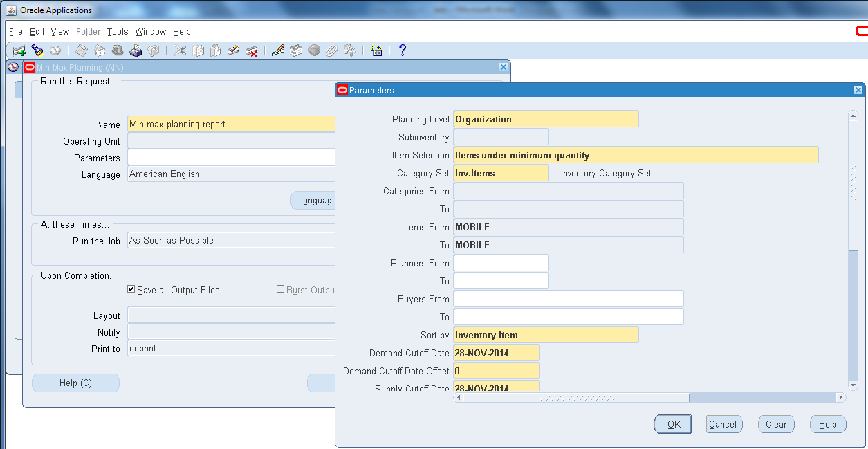Open the Tools menu
868x449 pixels.
click(117, 31)
